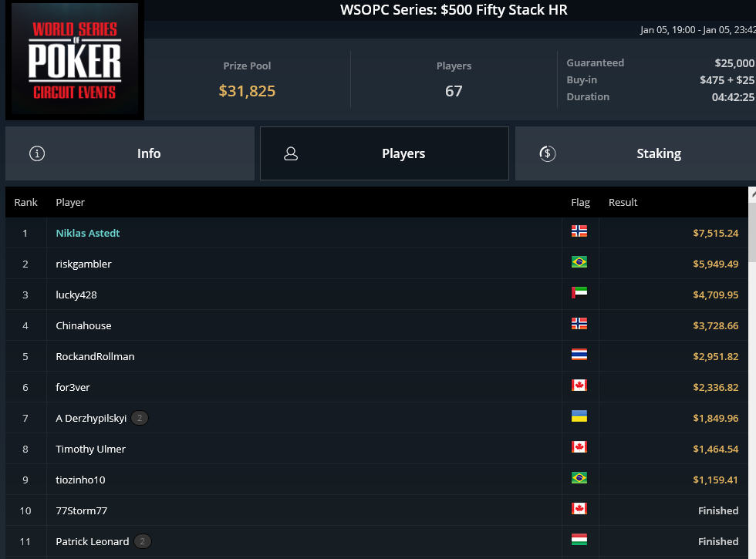
Task: Click the Brazil flag beside riskgambler
Action: click(579, 262)
